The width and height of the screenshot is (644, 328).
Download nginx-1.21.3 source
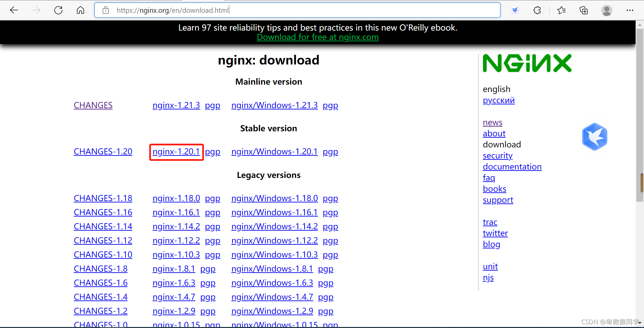(176, 105)
